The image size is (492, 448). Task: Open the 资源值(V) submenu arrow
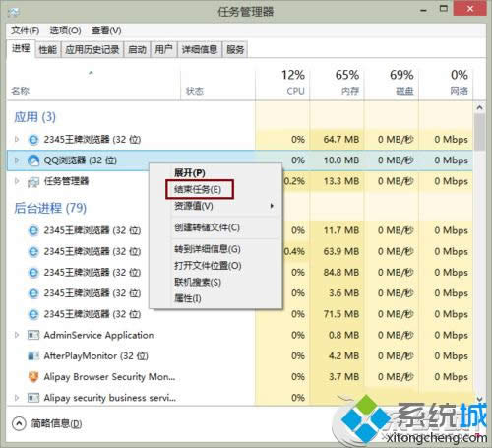tap(272, 206)
